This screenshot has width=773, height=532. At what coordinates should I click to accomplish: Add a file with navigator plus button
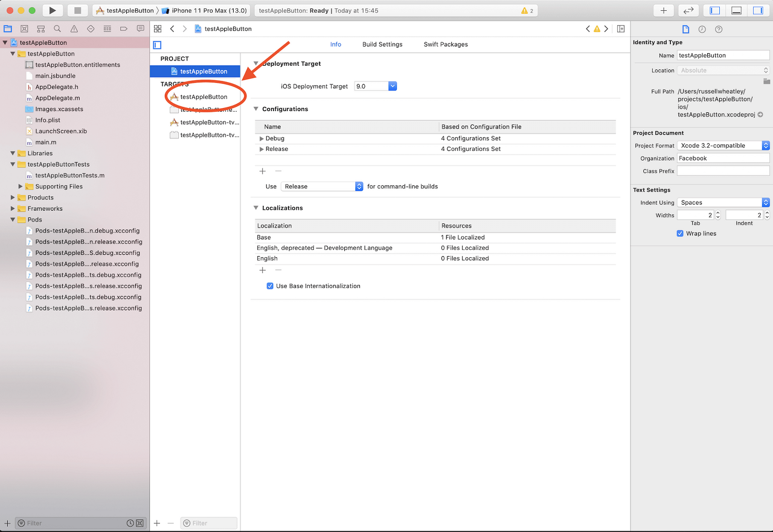click(7, 523)
